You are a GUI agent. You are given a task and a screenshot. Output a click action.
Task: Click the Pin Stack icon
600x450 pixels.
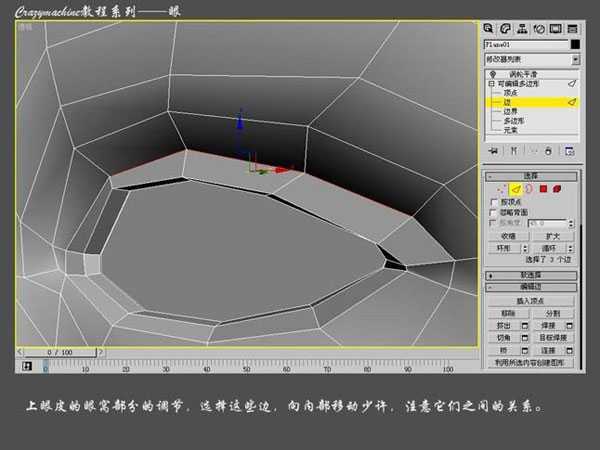[x=494, y=151]
